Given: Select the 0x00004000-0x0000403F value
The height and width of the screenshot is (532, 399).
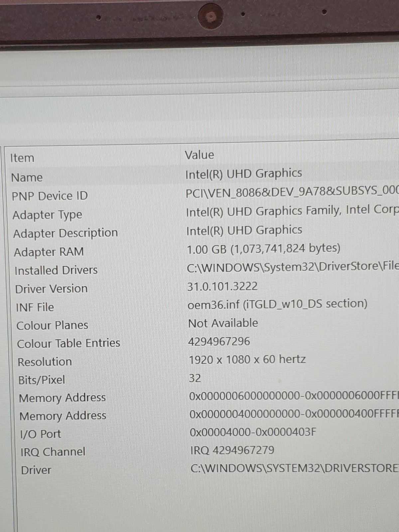Looking at the screenshot, I should [253, 432].
